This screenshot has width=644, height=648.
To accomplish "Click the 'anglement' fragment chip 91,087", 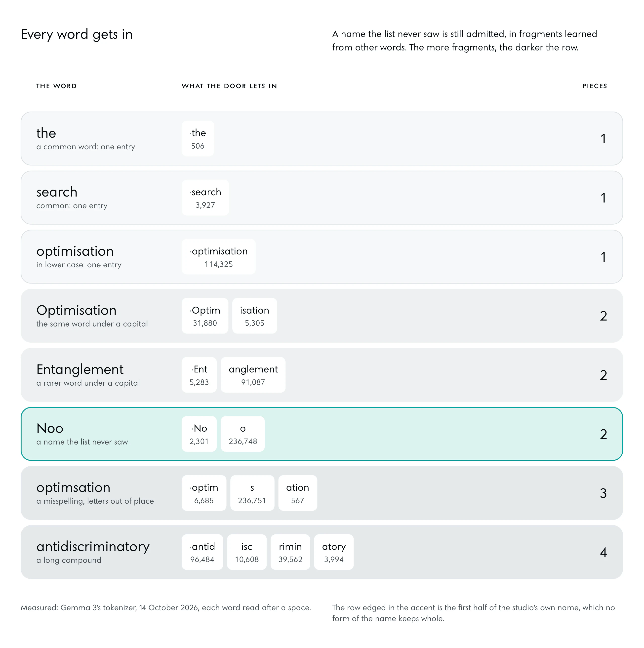I will pos(253,375).
